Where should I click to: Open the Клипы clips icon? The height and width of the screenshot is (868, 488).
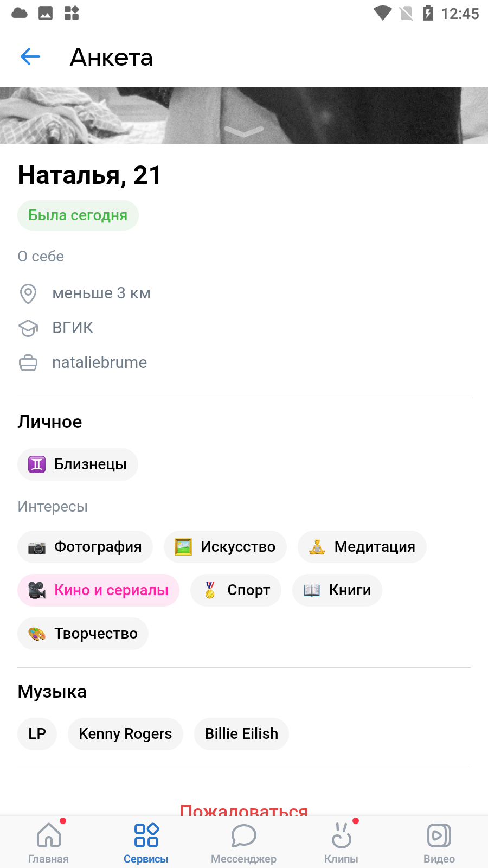click(342, 835)
